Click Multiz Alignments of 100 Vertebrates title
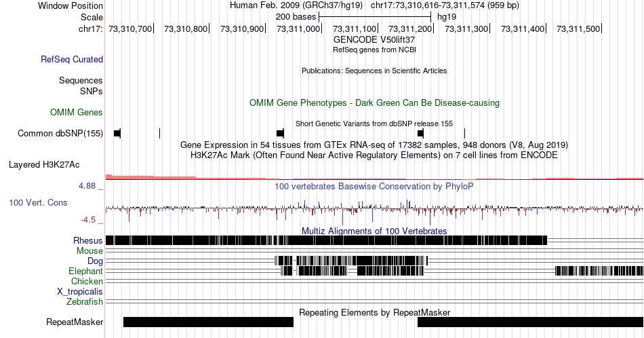Screen dimensions: 644x338 tap(374, 231)
